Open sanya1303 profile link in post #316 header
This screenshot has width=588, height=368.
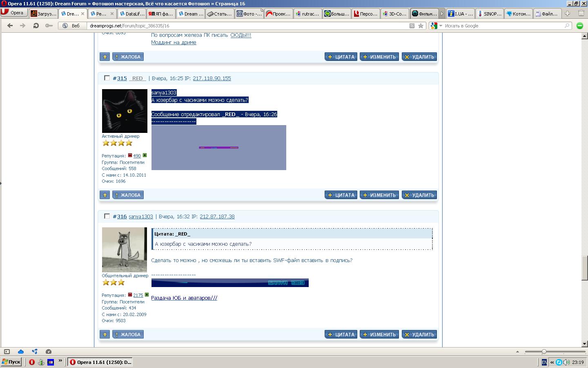tap(141, 216)
